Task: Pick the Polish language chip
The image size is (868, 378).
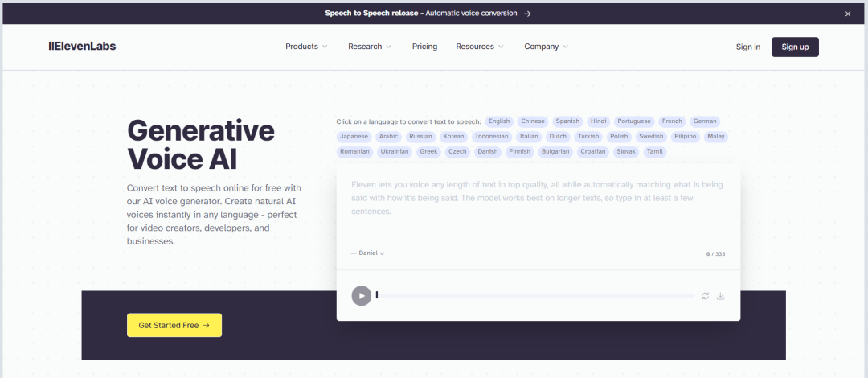Action: pyautogui.click(x=619, y=137)
